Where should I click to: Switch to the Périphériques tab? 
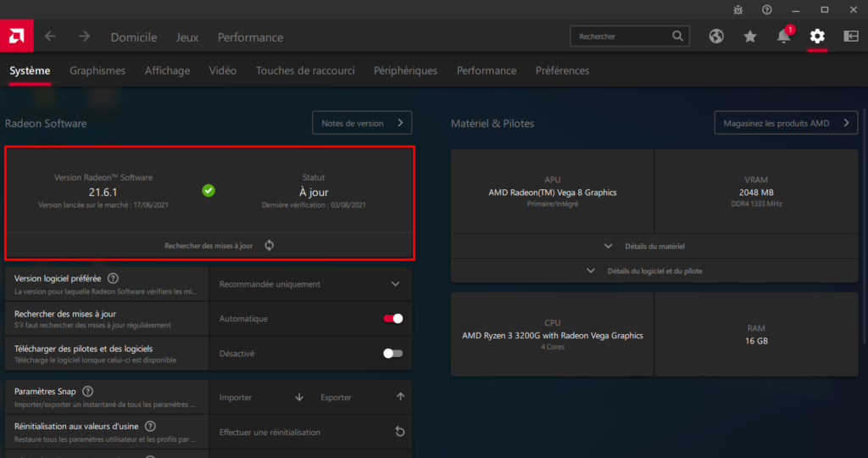[x=405, y=70]
